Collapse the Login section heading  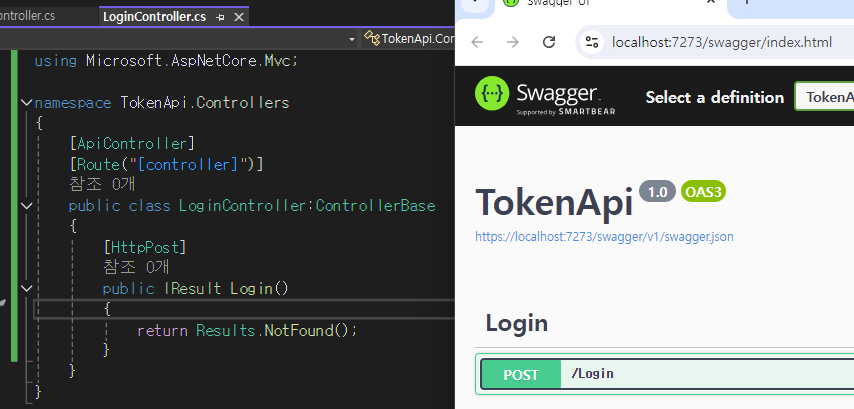516,323
